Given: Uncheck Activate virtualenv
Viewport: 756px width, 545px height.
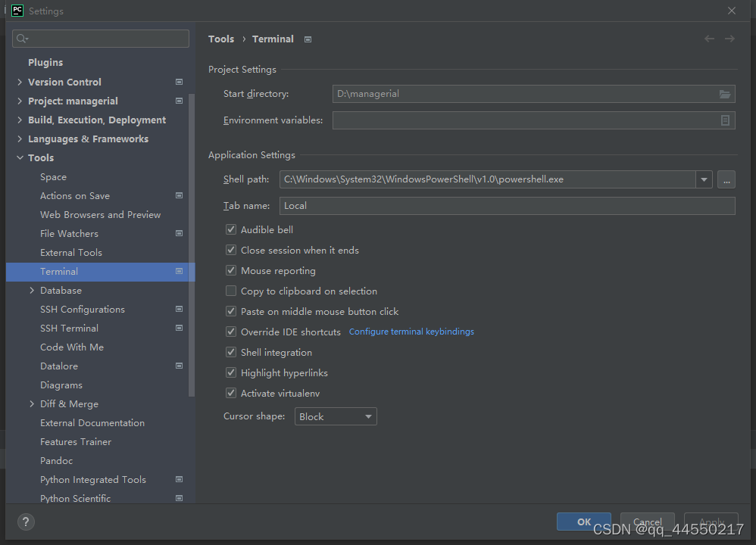Looking at the screenshot, I should point(231,393).
